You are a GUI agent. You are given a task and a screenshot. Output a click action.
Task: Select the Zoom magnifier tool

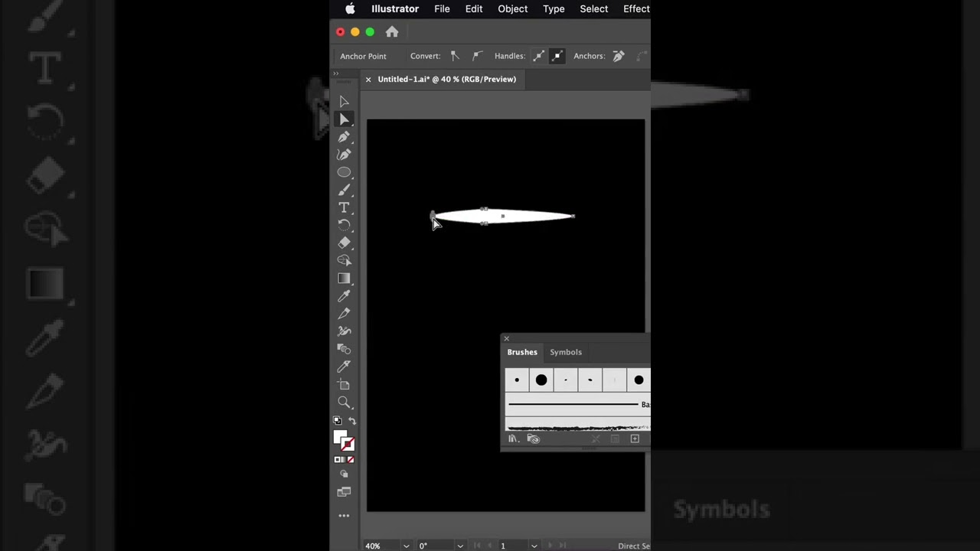(344, 402)
